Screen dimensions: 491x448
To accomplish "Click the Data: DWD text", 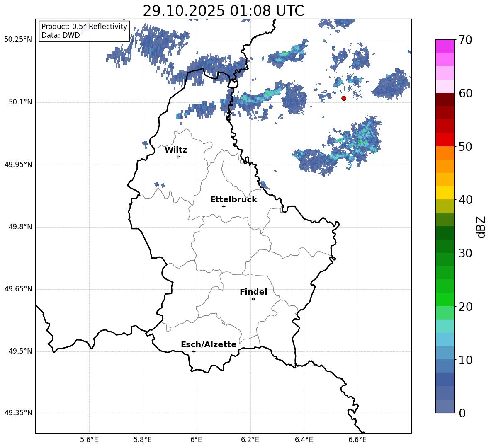I will (61, 35).
